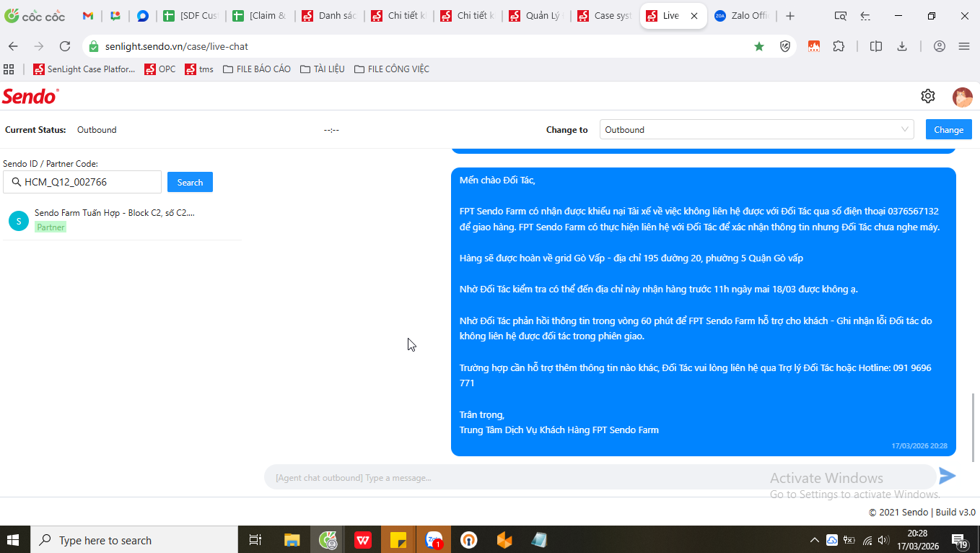The width and height of the screenshot is (980, 553).
Task: Go forward to the next page
Action: coord(39,46)
